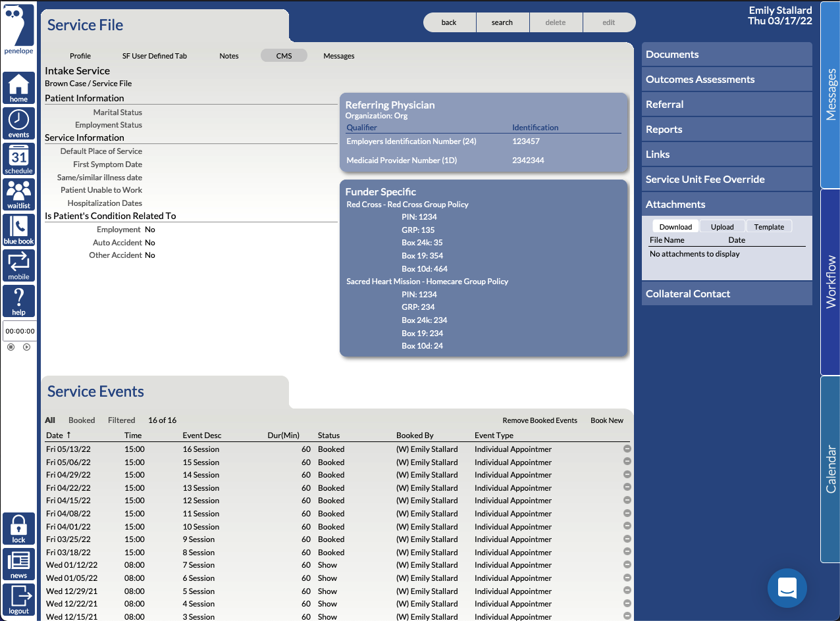This screenshot has height=621, width=840.
Task: Click minus icon on 7 Session row
Action: (x=627, y=564)
